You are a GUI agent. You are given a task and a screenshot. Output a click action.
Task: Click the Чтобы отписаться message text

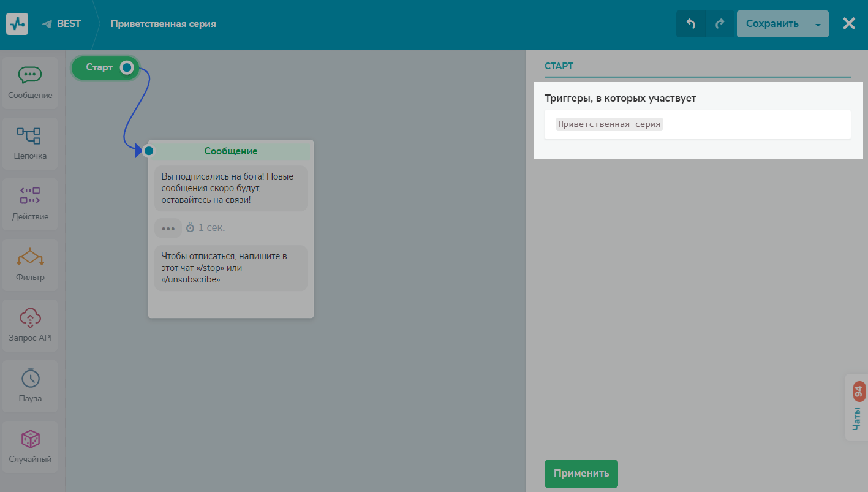(231, 268)
